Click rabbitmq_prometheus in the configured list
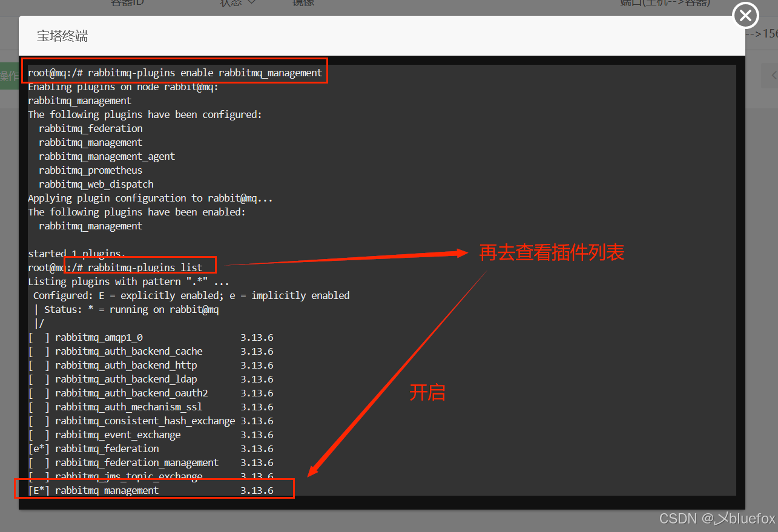The image size is (778, 532). pyautogui.click(x=91, y=171)
